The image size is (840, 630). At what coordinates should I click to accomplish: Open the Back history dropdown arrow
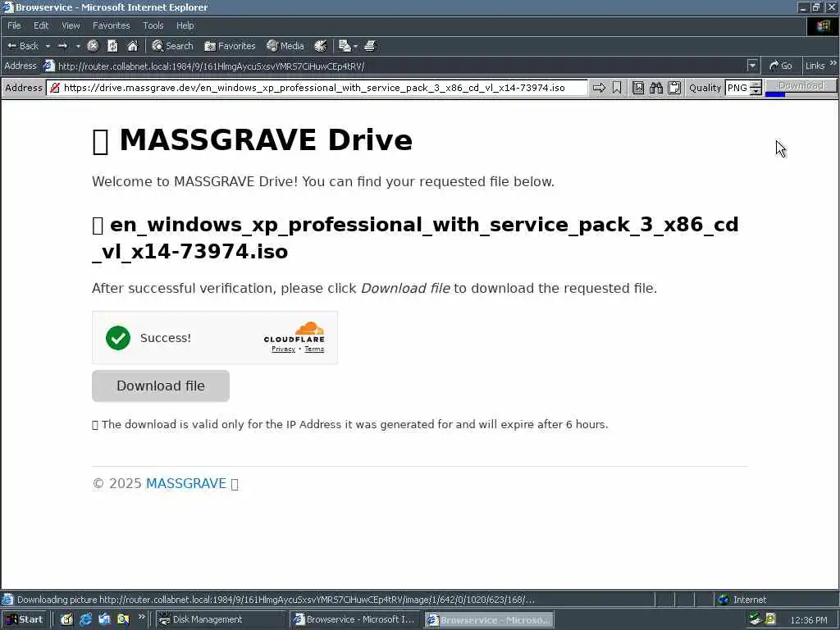48,46
